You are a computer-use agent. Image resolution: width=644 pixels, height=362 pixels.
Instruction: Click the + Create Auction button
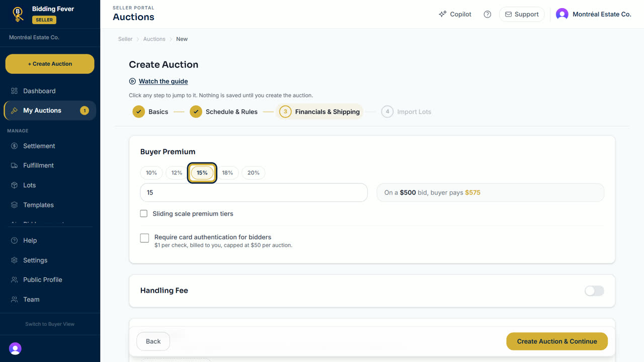(x=50, y=64)
